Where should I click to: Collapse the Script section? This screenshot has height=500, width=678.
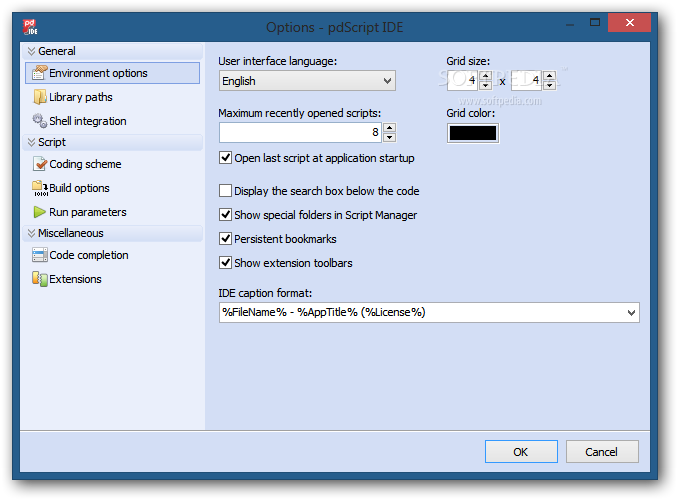pyautogui.click(x=31, y=142)
